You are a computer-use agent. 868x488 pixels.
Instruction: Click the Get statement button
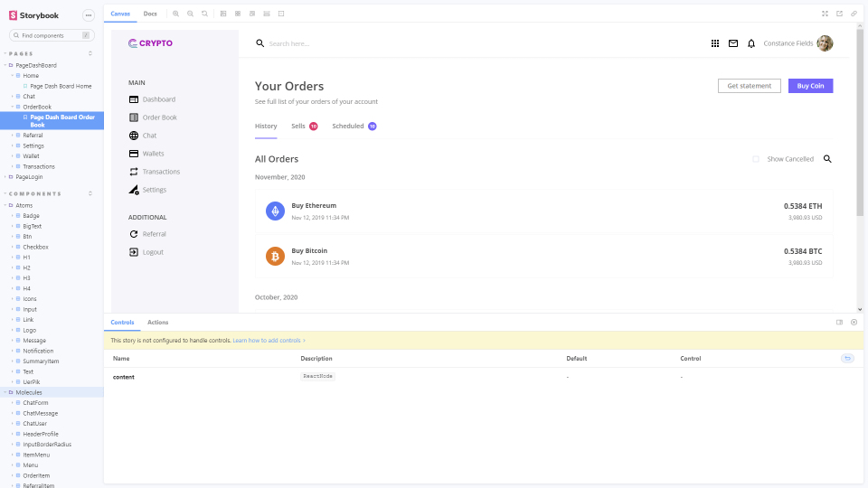tap(749, 86)
